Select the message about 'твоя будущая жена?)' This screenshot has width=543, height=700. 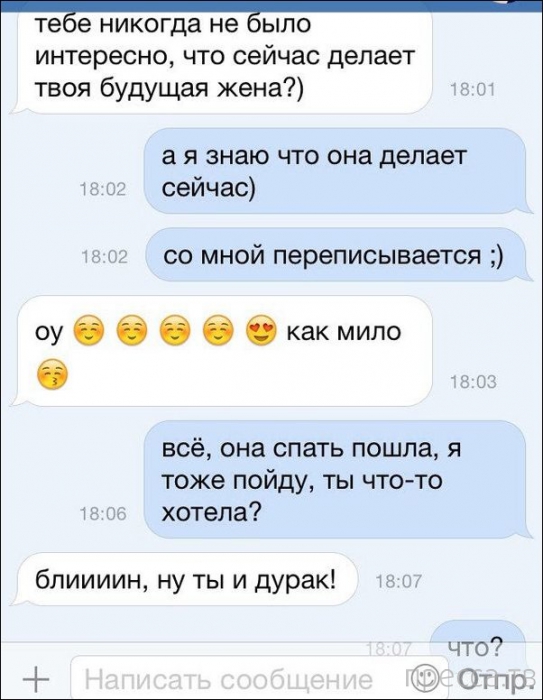pos(223,56)
